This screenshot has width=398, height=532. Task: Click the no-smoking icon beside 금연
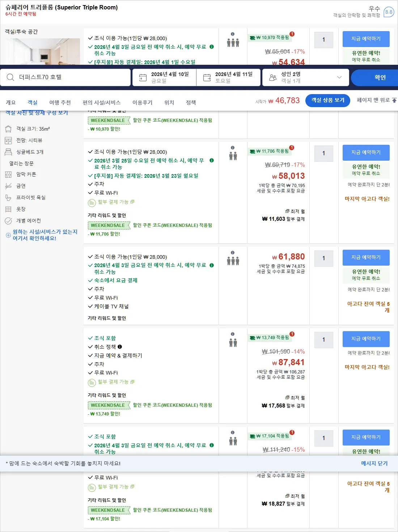8,186
